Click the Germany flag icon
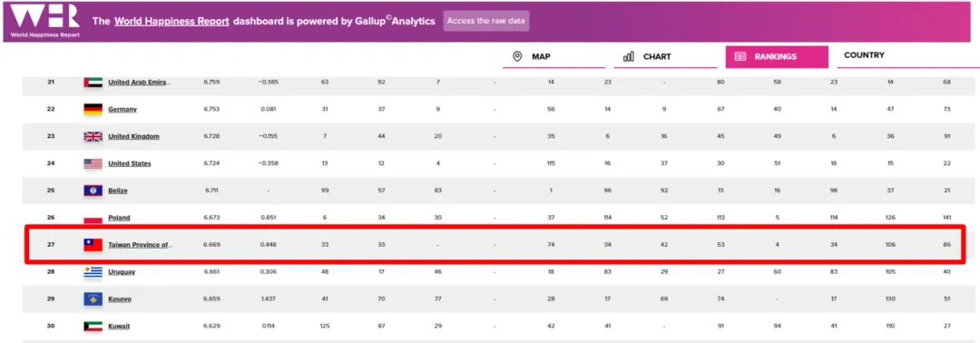Image resolution: width=980 pixels, height=343 pixels. coord(93,109)
